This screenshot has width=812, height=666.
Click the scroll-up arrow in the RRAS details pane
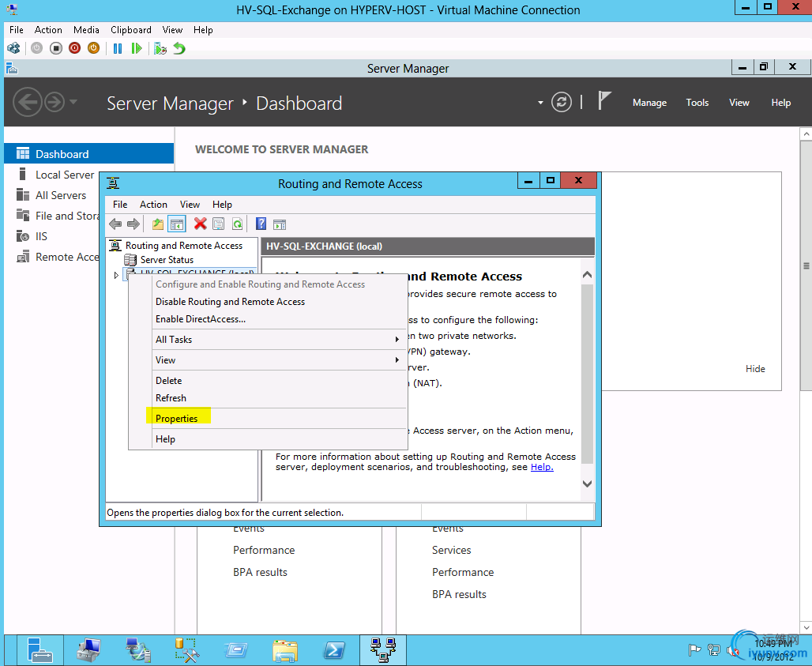coord(587,274)
